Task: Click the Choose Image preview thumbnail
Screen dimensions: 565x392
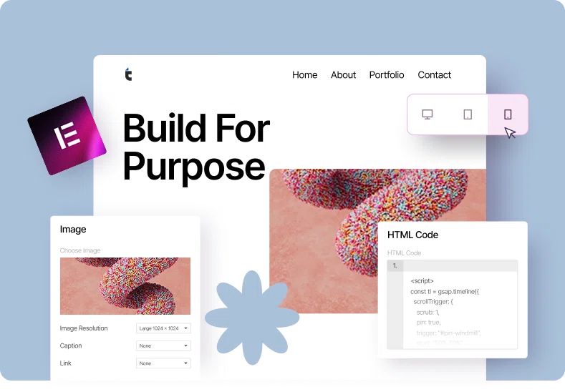Action: [125, 286]
